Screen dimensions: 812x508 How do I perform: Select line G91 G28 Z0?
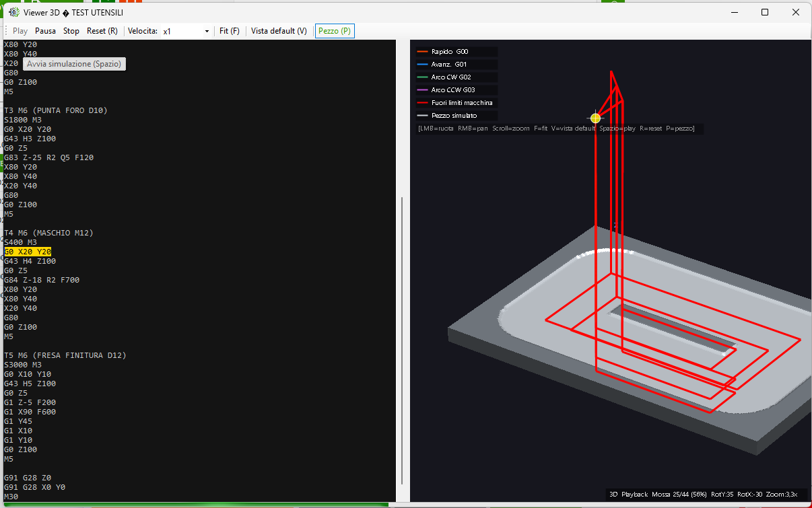[x=28, y=478]
